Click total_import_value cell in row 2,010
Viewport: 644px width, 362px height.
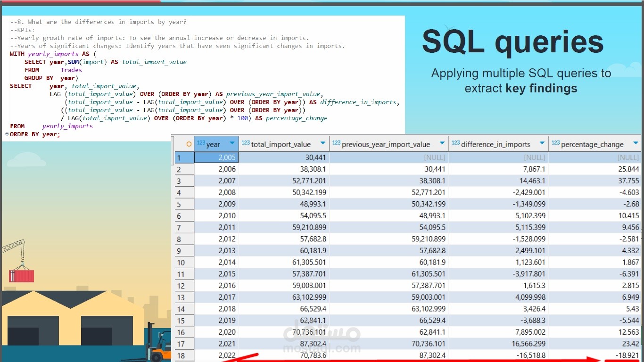[284, 215]
